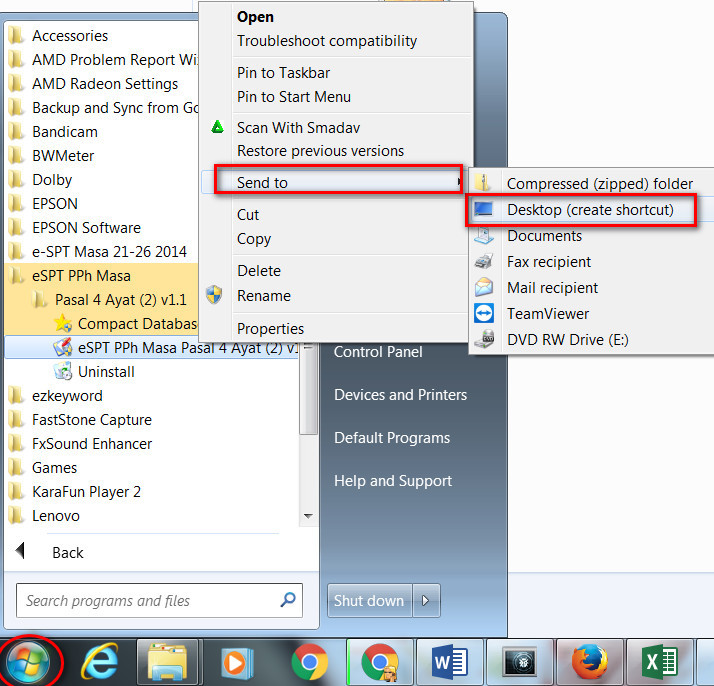This screenshot has width=714, height=686.
Task: Open File Explorer from the taskbar
Action: click(x=168, y=662)
